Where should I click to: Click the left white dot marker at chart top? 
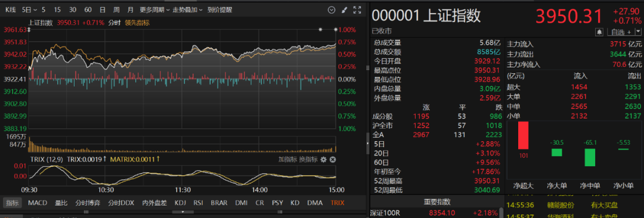320,30
